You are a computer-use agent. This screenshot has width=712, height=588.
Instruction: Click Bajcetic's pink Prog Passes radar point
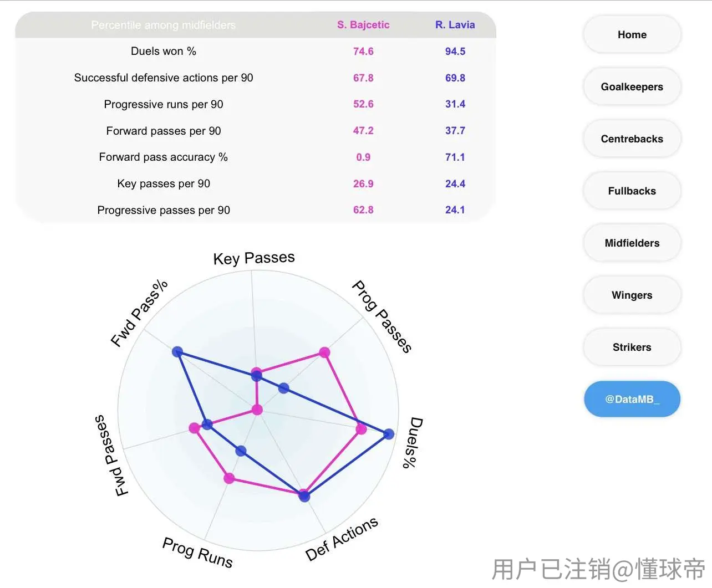(324, 352)
